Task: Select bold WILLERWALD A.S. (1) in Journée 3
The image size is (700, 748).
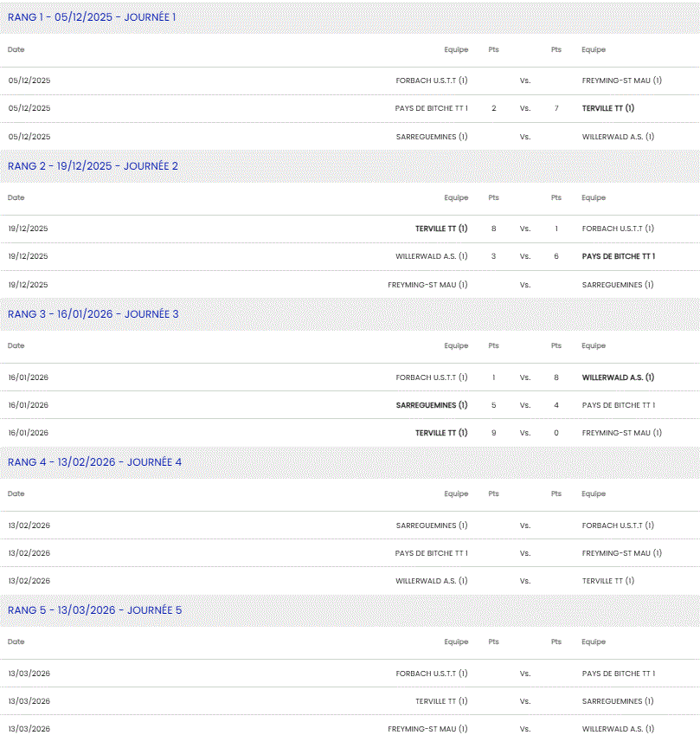Action: (618, 377)
